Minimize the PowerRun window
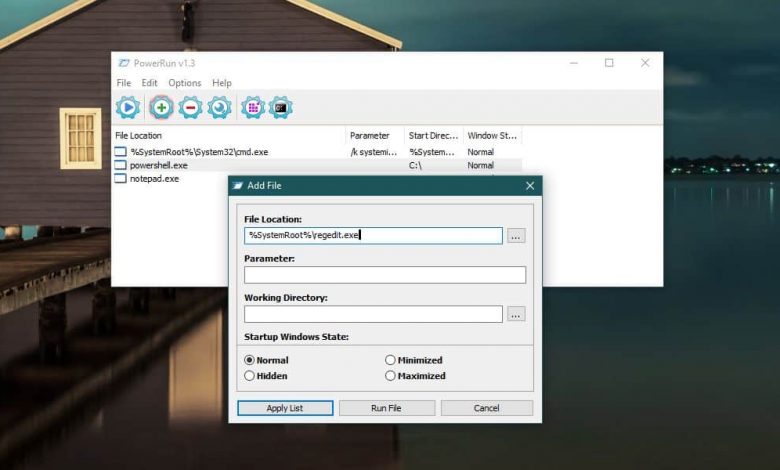The height and width of the screenshot is (470, 780). (574, 63)
